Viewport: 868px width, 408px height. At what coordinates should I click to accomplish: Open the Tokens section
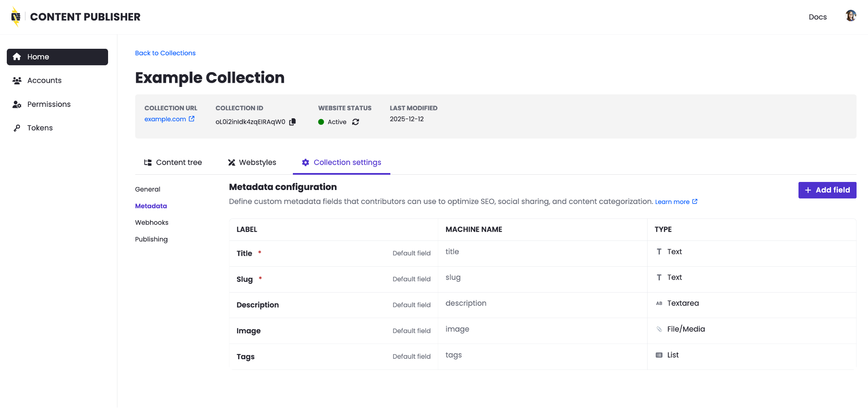[40, 128]
